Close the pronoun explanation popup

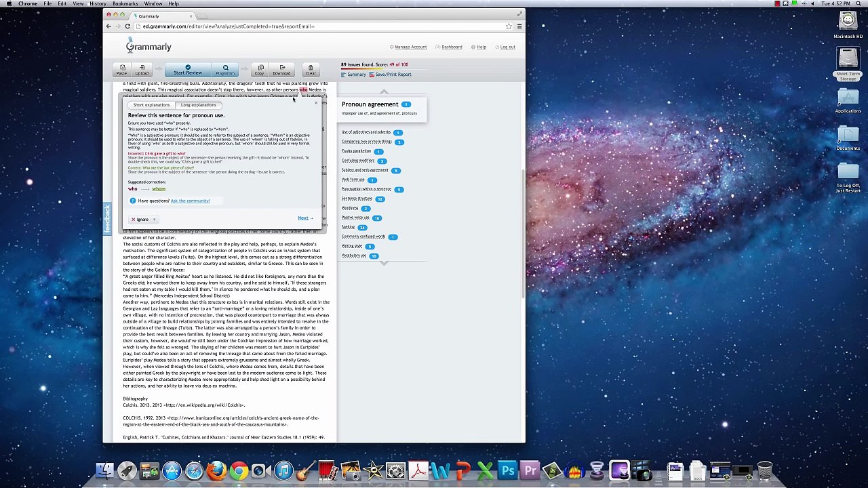[316, 102]
